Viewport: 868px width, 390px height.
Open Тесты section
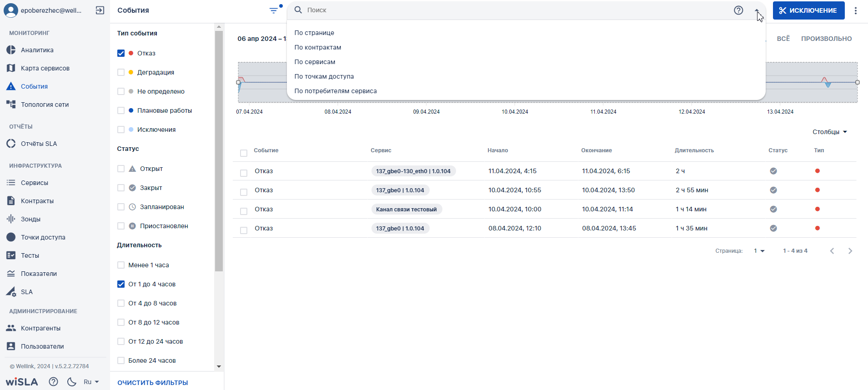30,255
